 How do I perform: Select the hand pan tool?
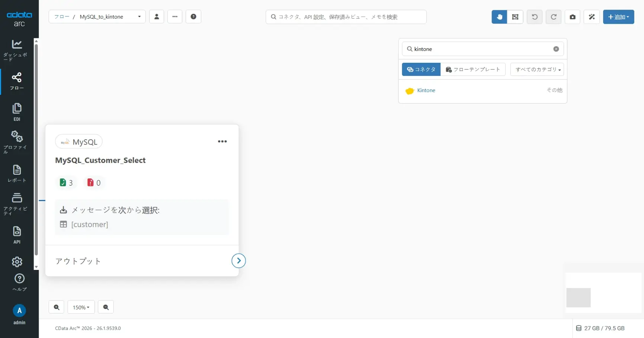[499, 17]
